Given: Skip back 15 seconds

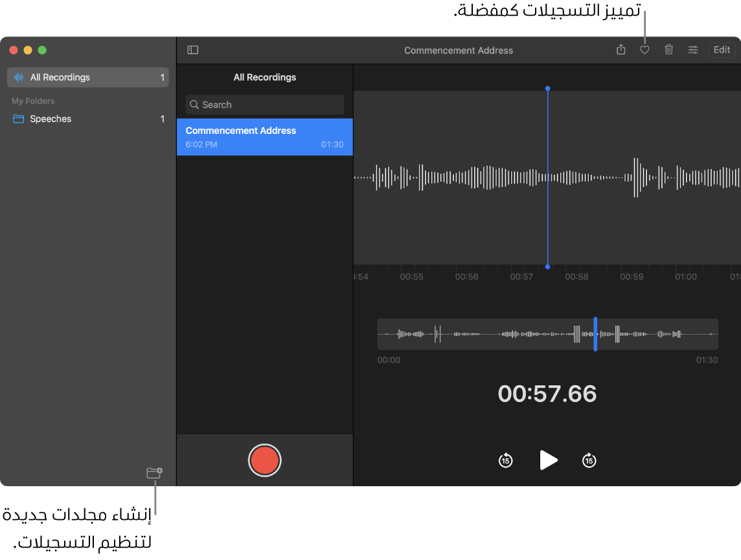Looking at the screenshot, I should (x=505, y=460).
